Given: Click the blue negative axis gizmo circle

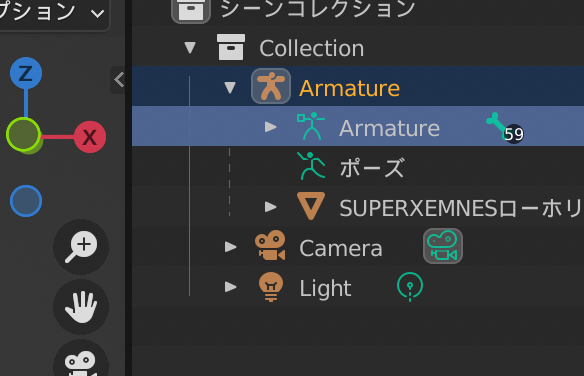Looking at the screenshot, I should 26,201.
